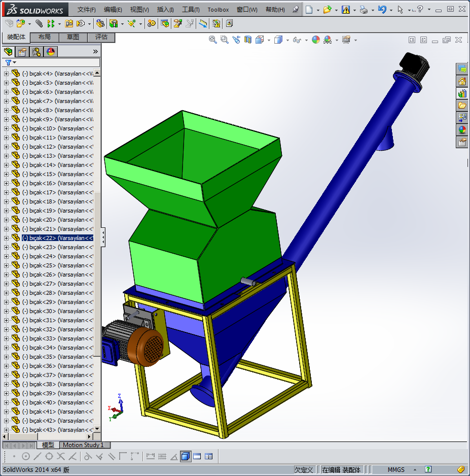Click the Apply Scene icon
Image resolution: width=470 pixels, height=476 pixels.
pos(328,40)
